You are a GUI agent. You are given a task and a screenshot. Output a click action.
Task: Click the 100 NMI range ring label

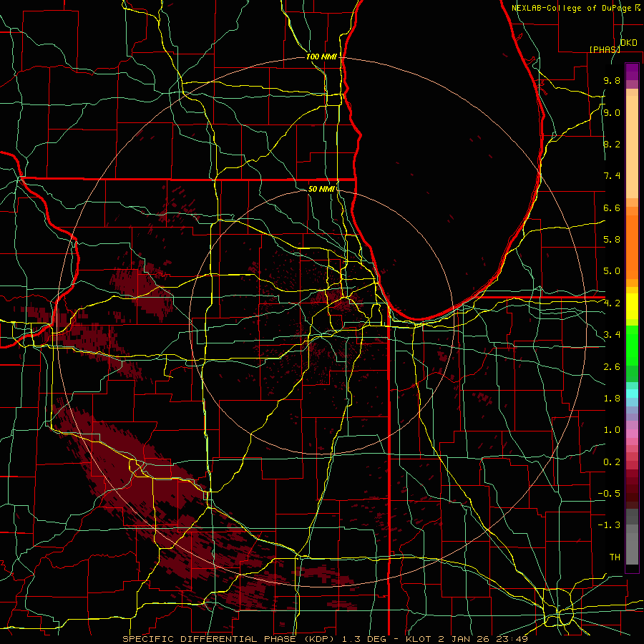pos(321,57)
